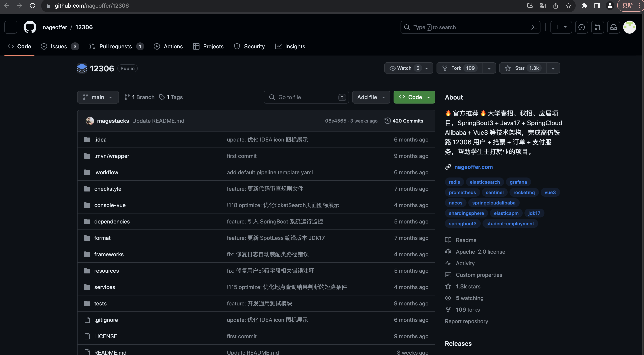Select the redis topic tag
Image resolution: width=644 pixels, height=355 pixels.
click(454, 182)
